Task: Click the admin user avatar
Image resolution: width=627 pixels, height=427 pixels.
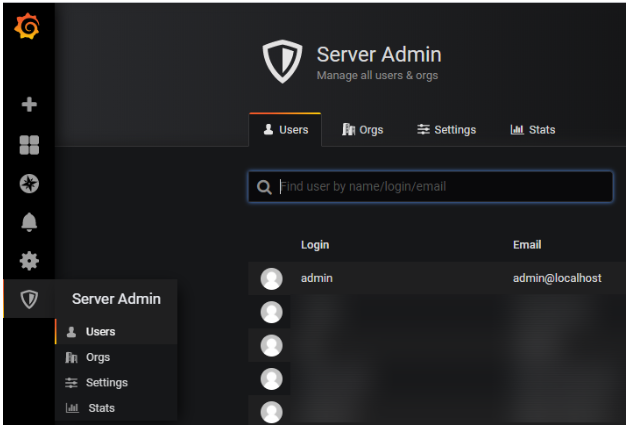Action: pyautogui.click(x=272, y=279)
